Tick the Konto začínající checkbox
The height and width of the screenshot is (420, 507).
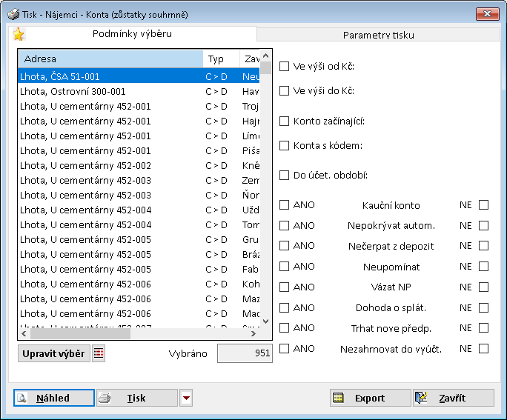pos(284,121)
